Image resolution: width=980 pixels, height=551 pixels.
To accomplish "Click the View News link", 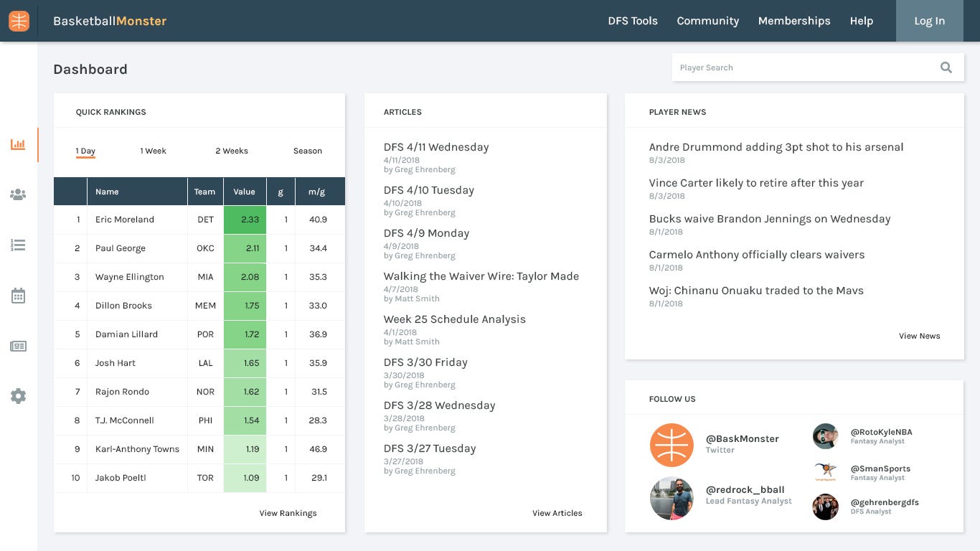I will pyautogui.click(x=920, y=336).
